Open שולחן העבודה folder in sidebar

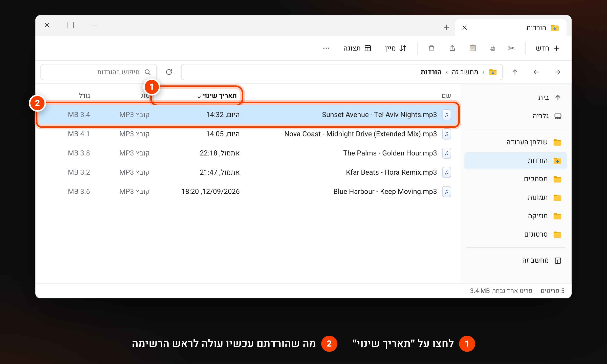pyautogui.click(x=515, y=142)
